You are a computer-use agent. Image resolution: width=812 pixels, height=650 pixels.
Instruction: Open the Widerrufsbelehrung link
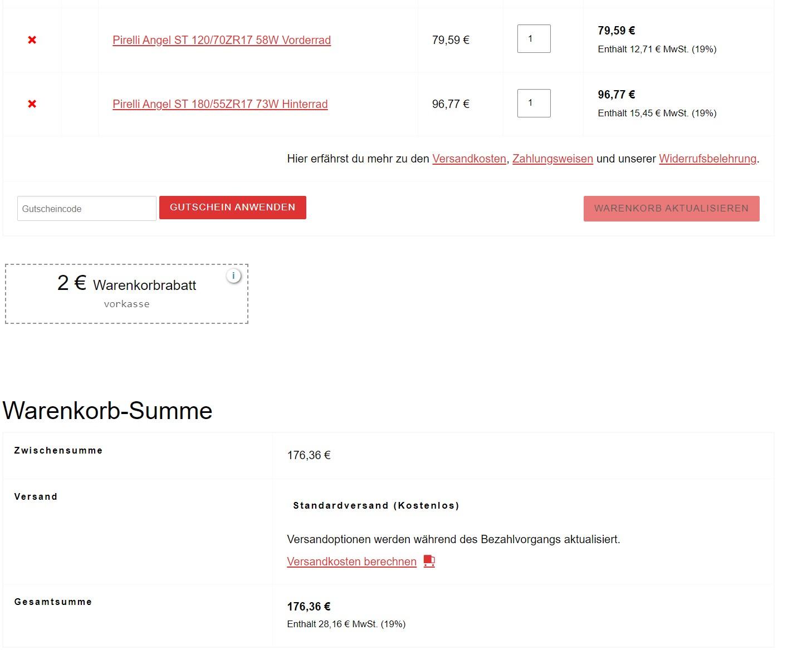pos(707,159)
